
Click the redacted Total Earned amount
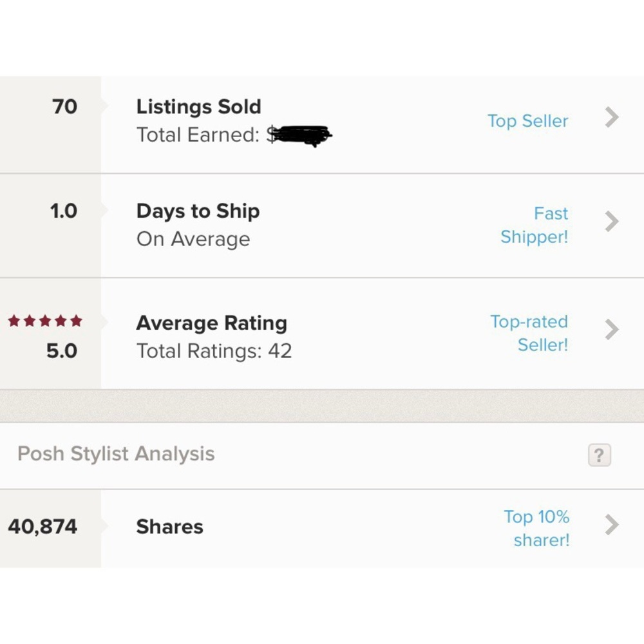click(x=301, y=135)
